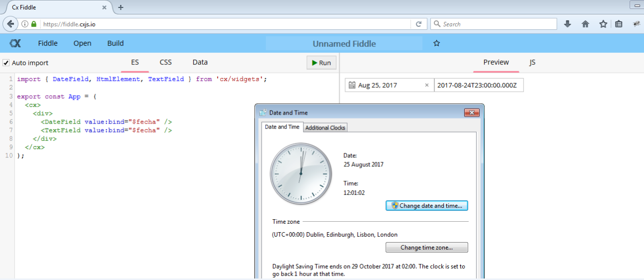Click calendar icon in DateField
The image size is (644, 280).
click(352, 85)
